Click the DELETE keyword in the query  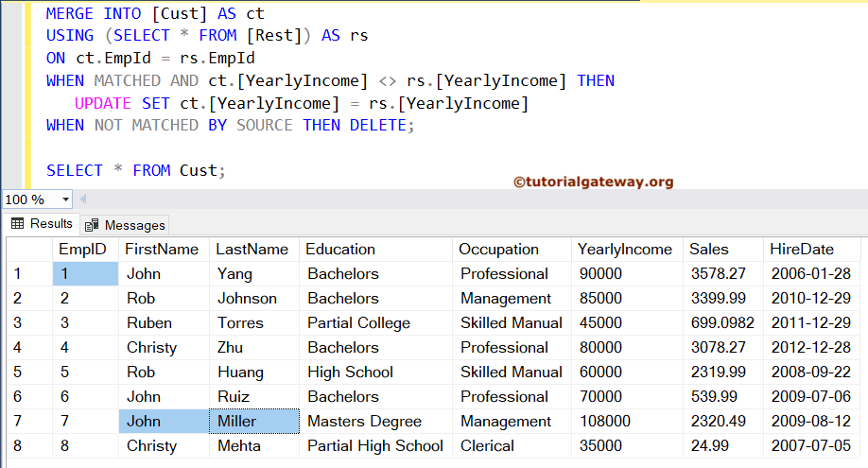pyautogui.click(x=381, y=125)
